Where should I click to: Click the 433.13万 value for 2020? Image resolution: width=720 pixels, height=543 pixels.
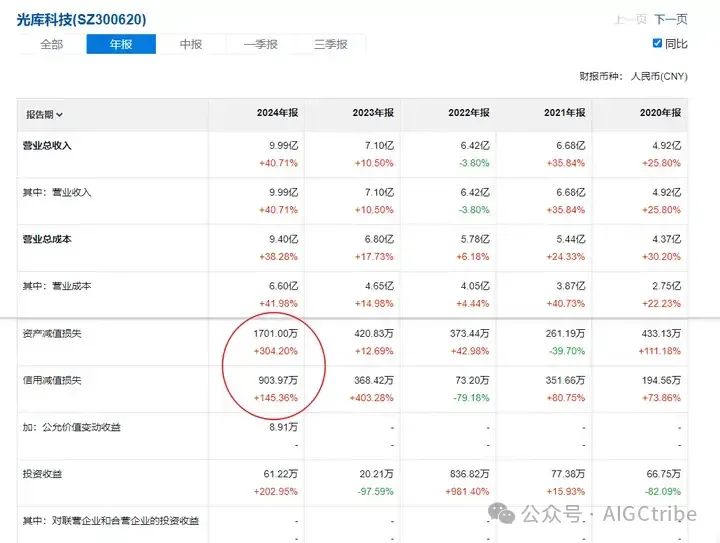point(661,334)
